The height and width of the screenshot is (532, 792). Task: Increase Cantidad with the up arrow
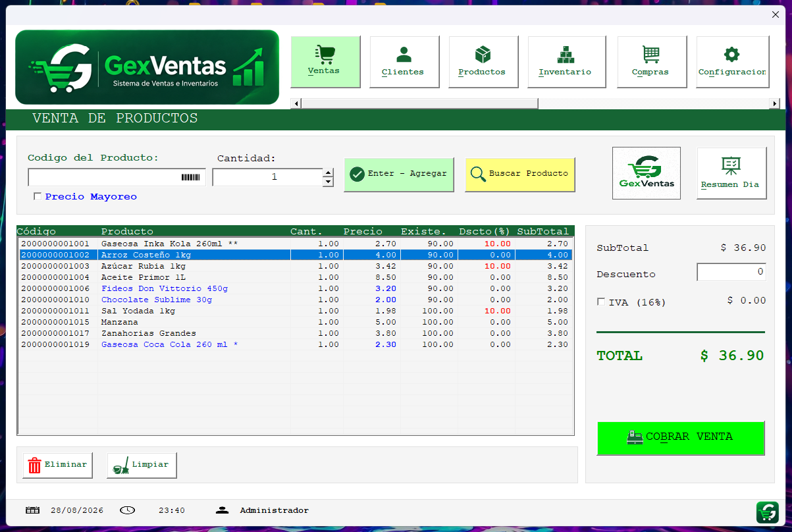328,173
